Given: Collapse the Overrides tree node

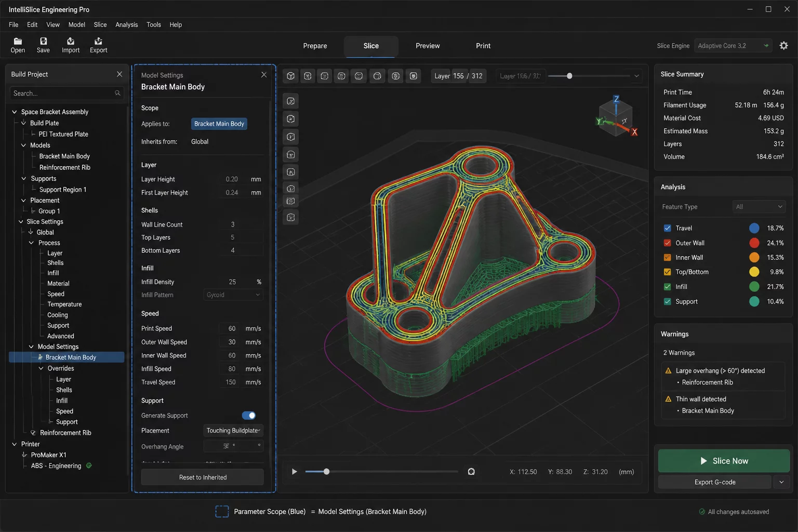Looking at the screenshot, I should tap(41, 368).
